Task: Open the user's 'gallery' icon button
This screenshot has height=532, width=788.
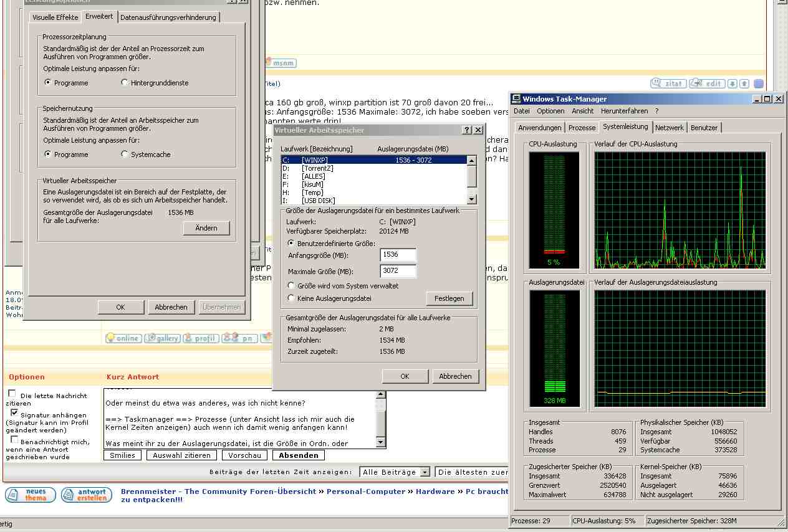Action: pos(162,338)
